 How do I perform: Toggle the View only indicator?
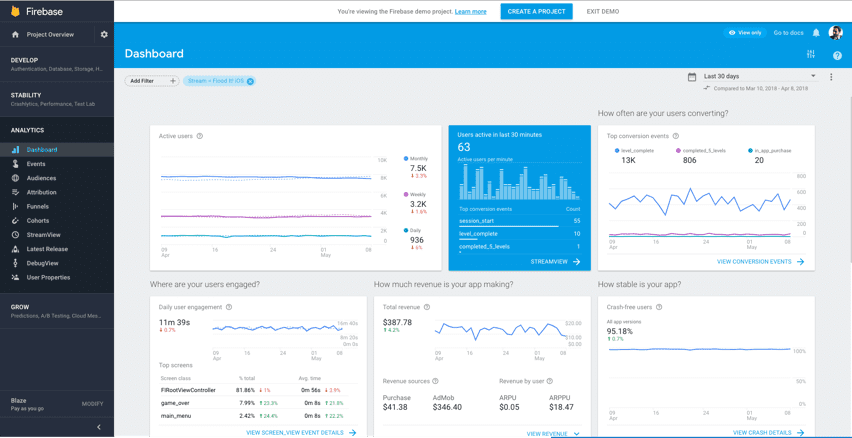click(744, 33)
